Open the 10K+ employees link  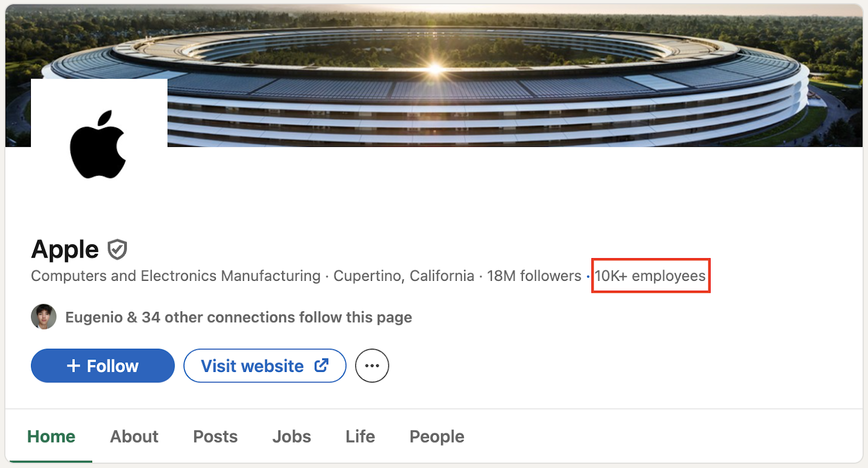coord(650,276)
